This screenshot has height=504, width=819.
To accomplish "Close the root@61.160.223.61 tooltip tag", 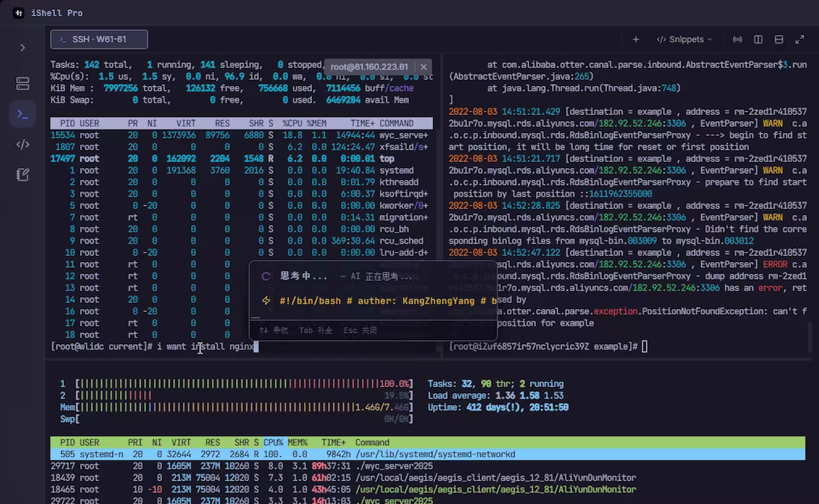I will tap(424, 67).
